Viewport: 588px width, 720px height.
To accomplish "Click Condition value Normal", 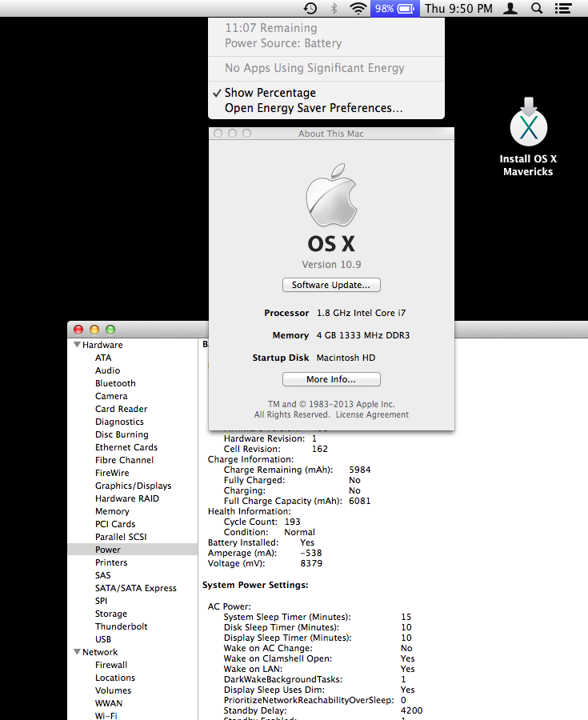I will point(300,532).
